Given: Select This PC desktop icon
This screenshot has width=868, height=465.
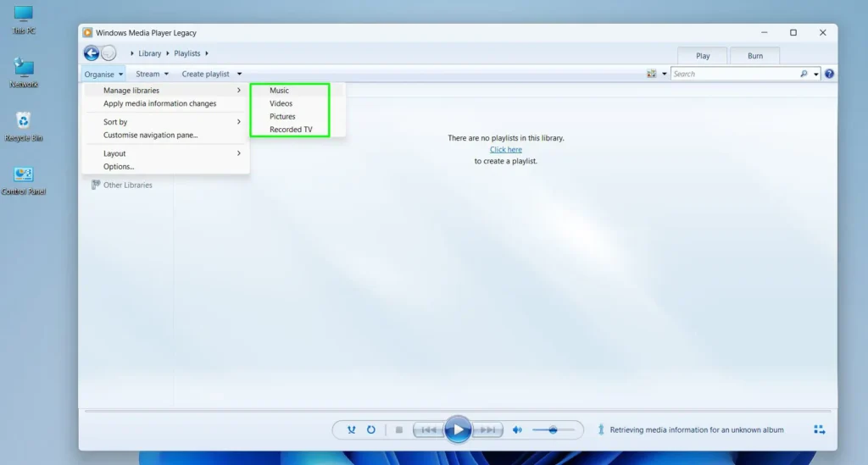Looking at the screenshot, I should 23,20.
